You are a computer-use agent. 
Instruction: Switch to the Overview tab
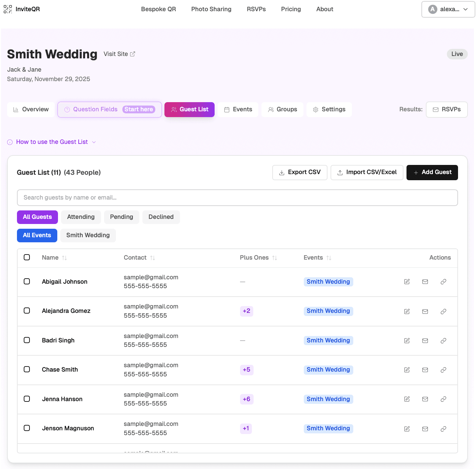(31, 109)
